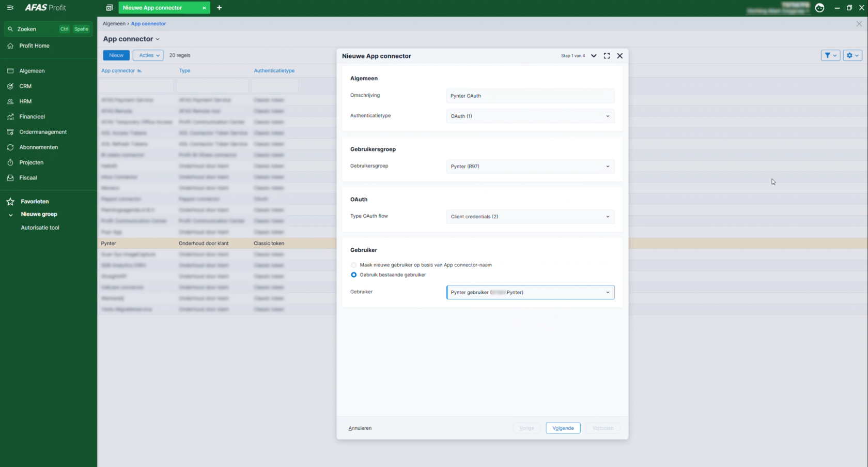Viewport: 868px width, 467px height.
Task: Edit the Omschrijving field
Action: [x=530, y=96]
